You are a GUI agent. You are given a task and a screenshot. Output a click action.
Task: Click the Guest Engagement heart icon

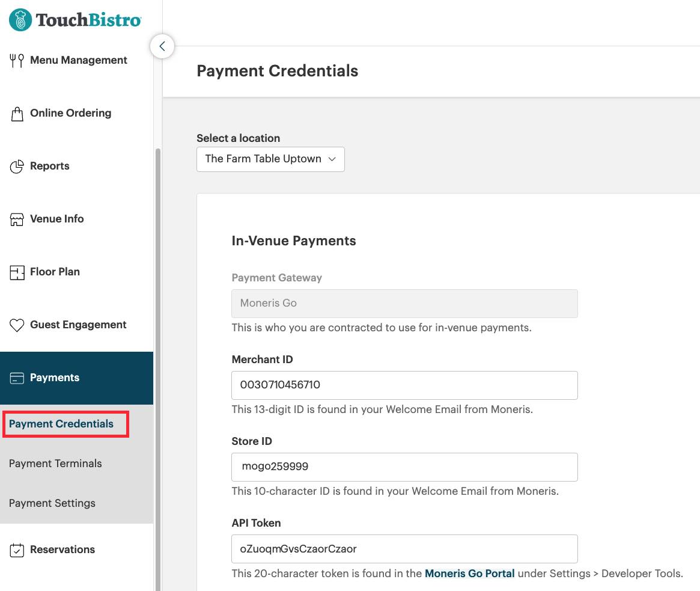pyautogui.click(x=17, y=325)
